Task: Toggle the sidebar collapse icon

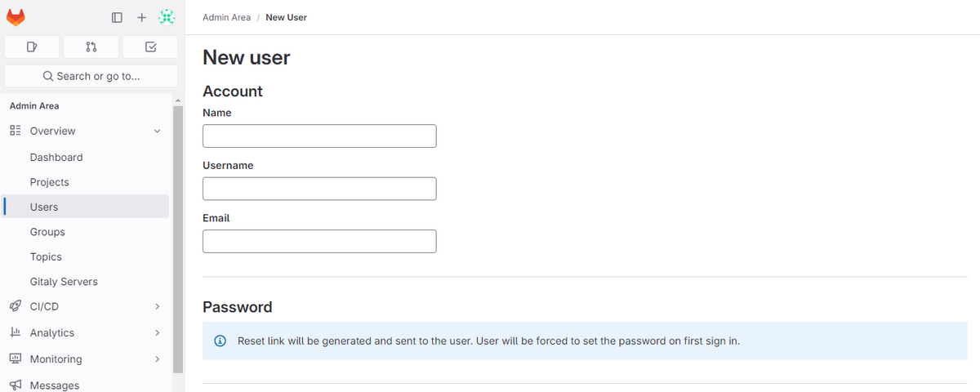Action: 117,17
